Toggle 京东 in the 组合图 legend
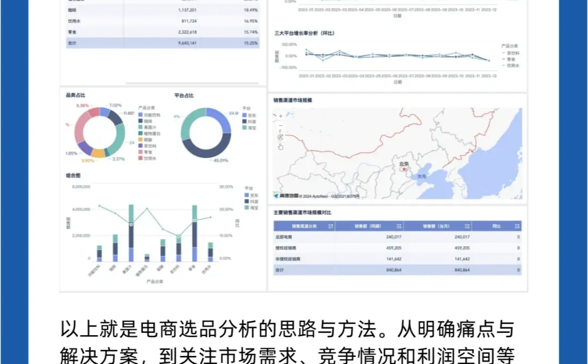Screen dimensions: 588x364 pyautogui.click(x=251, y=195)
